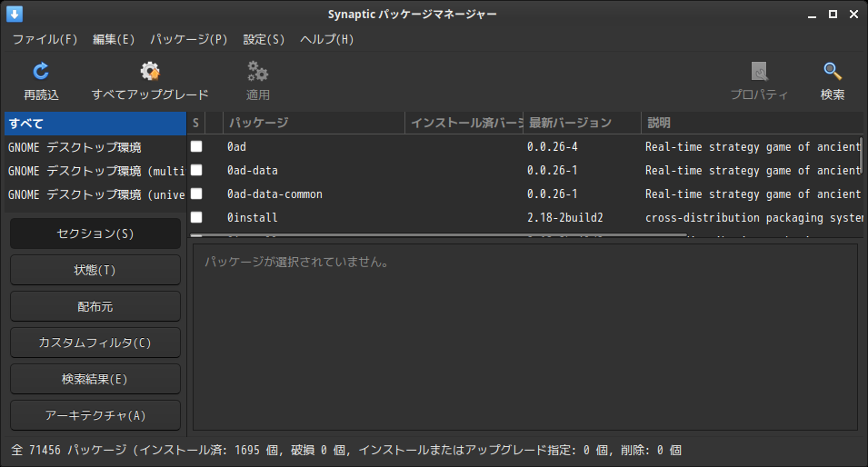Click the status bar package count text
The image size is (868, 467).
coord(346,451)
